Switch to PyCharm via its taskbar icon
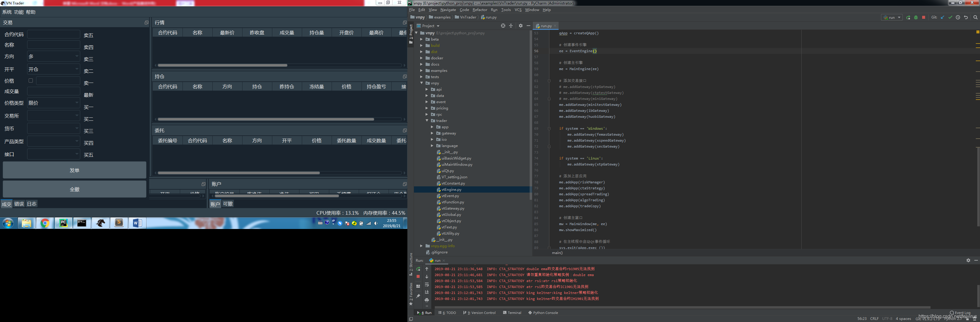980x322 pixels. (x=64, y=223)
